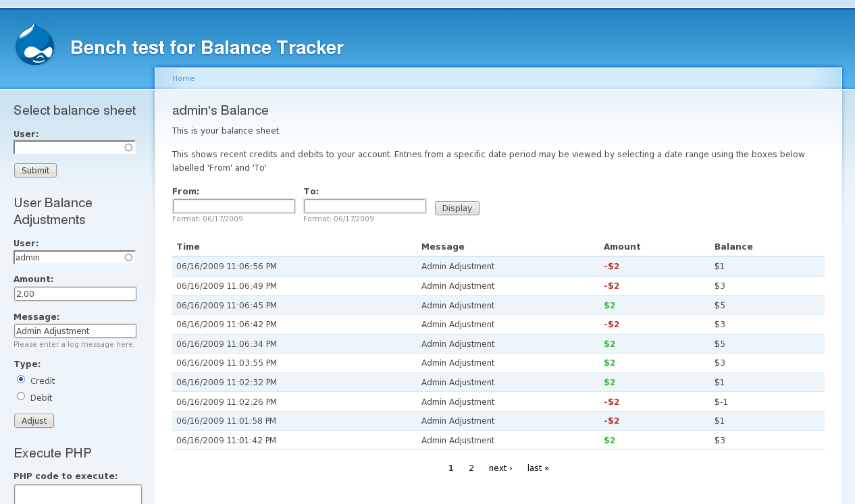Screen dimensions: 855x504
Task: Click the Display button
Action: [457, 208]
